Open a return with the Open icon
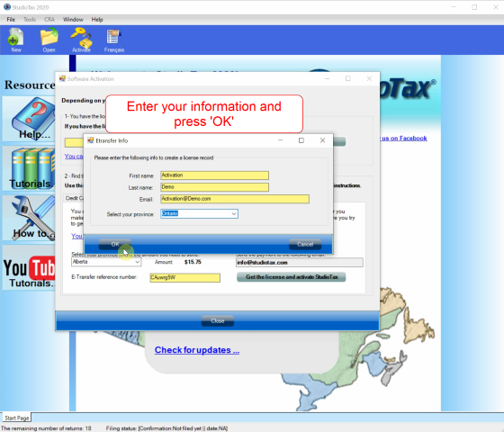The height and width of the screenshot is (432, 504). click(x=49, y=40)
